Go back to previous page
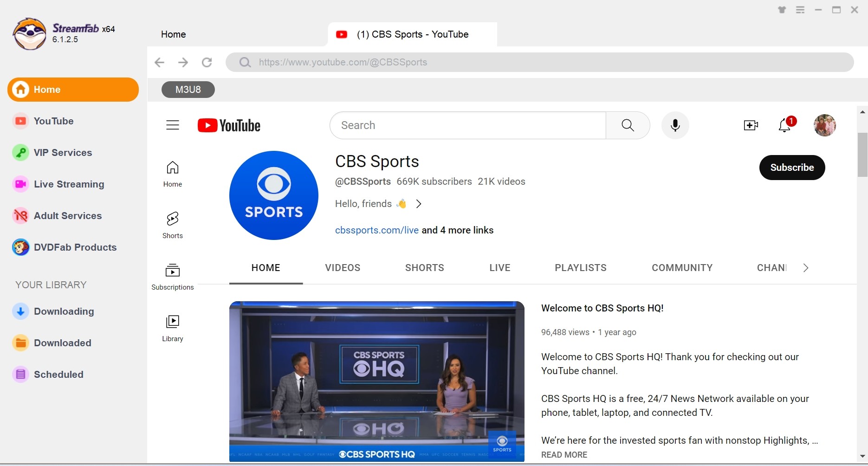 159,62
